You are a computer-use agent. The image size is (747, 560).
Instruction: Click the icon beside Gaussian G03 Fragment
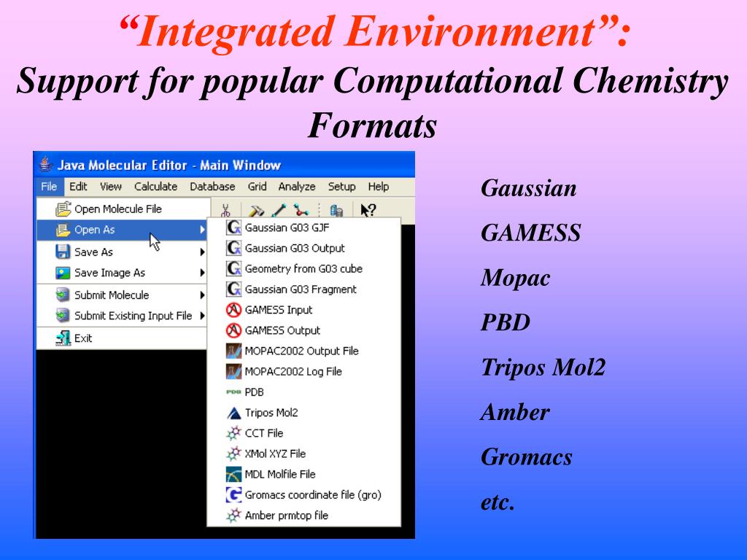233,289
